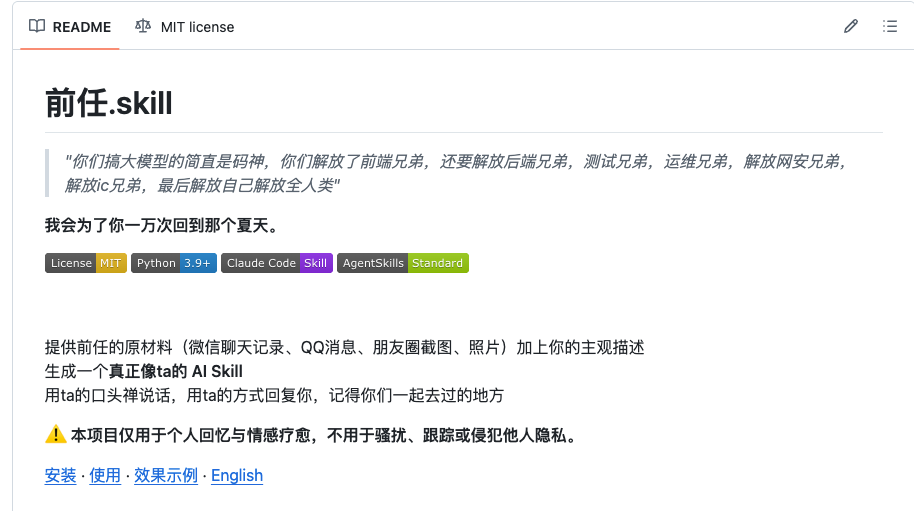Open the 使用 link
This screenshot has width=914, height=511.
tap(105, 475)
